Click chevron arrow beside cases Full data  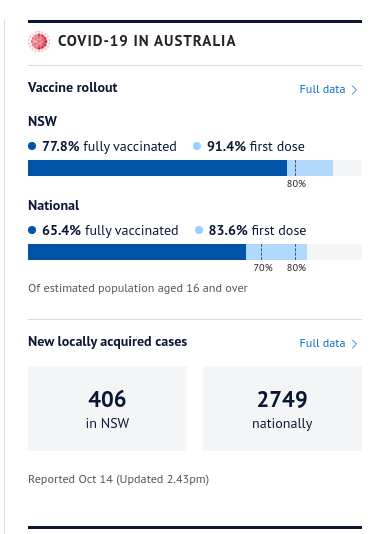(x=354, y=344)
